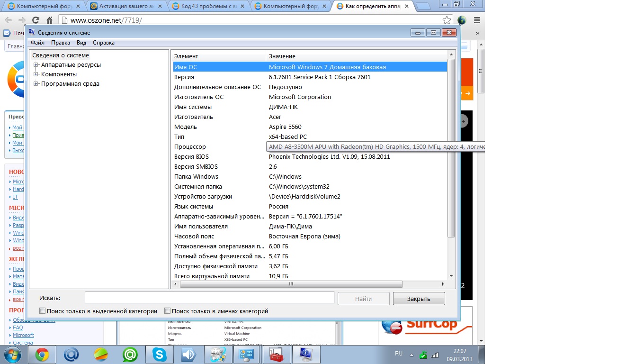The image size is (644, 364).
Task: Open the green @ taskbar application
Action: pos(130,355)
